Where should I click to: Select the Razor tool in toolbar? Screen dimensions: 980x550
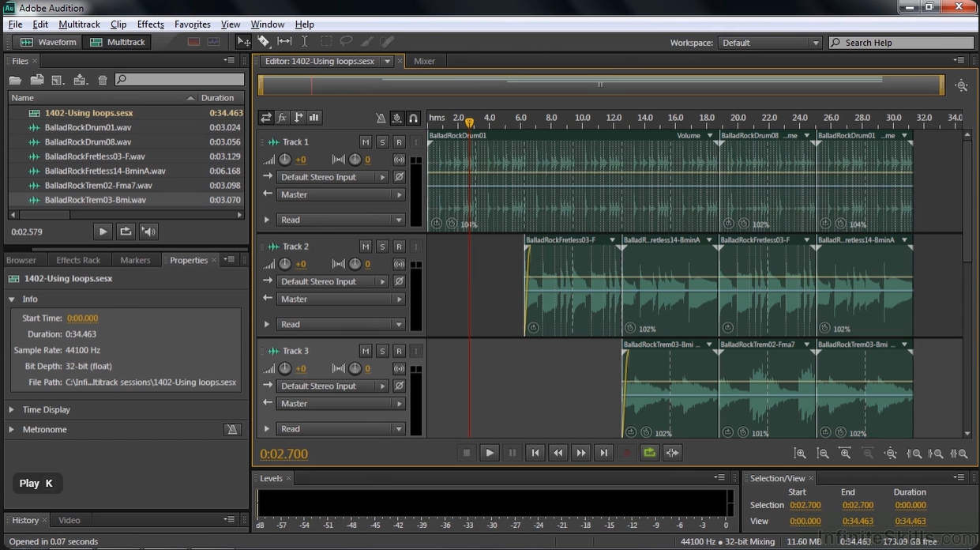coord(264,42)
